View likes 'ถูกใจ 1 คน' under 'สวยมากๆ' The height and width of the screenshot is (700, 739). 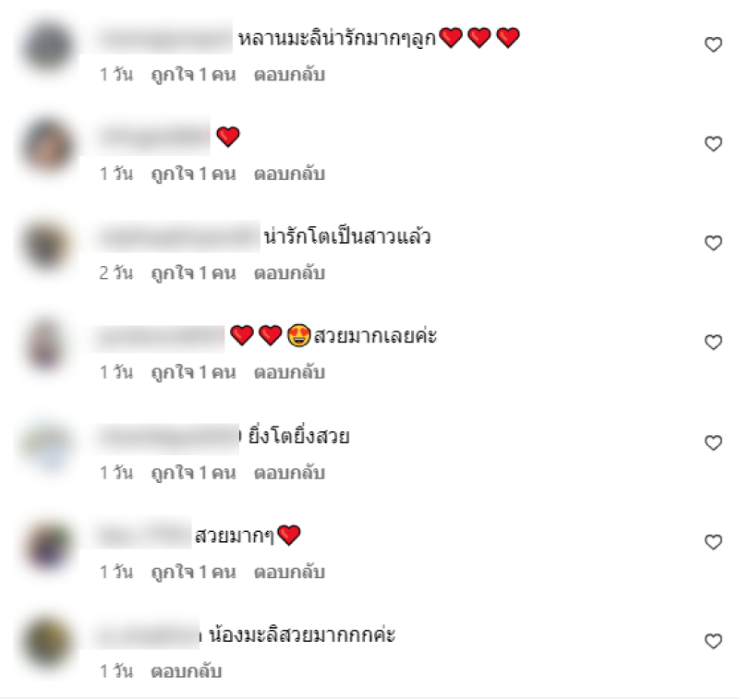click(193, 573)
